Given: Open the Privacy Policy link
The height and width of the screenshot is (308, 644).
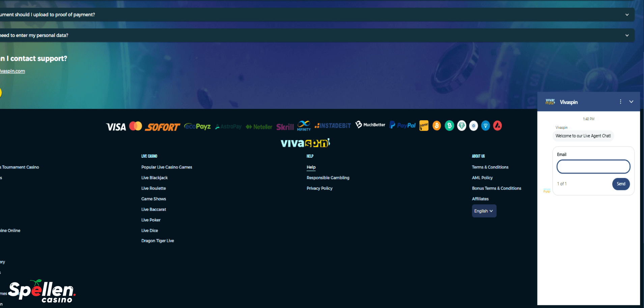Looking at the screenshot, I should pyautogui.click(x=319, y=188).
